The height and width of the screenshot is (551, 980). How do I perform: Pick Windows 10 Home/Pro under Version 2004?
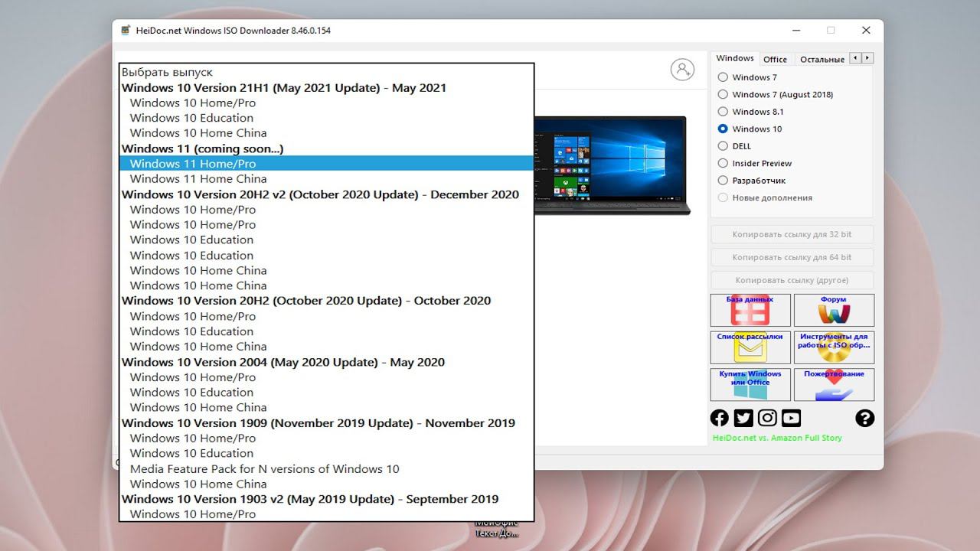click(326, 377)
